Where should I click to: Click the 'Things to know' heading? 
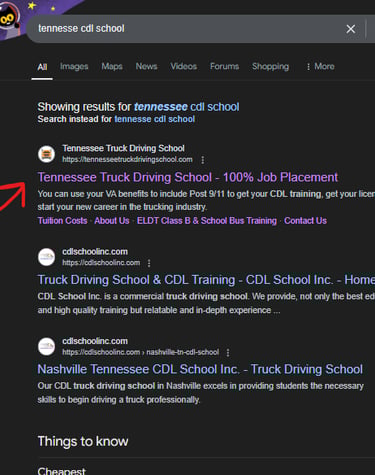(83, 441)
